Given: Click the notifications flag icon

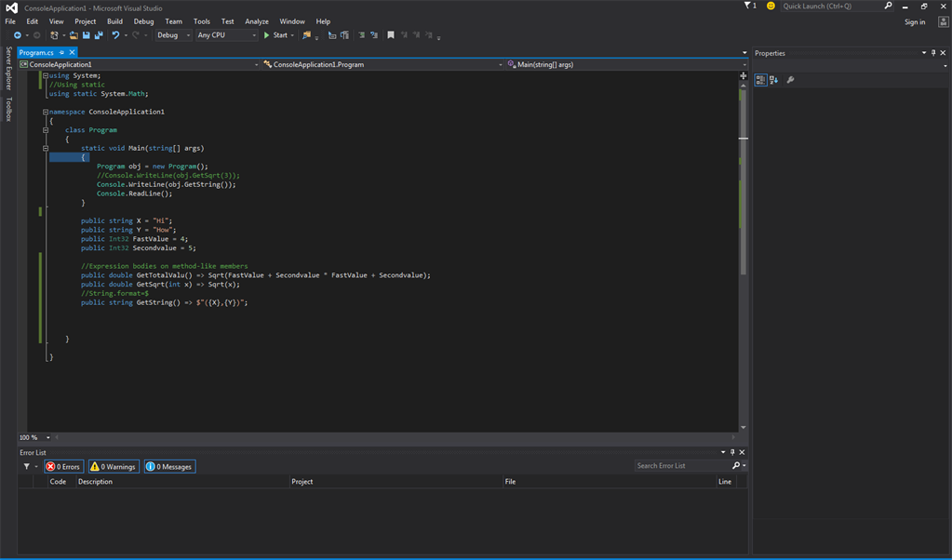Looking at the screenshot, I should coord(748,6).
